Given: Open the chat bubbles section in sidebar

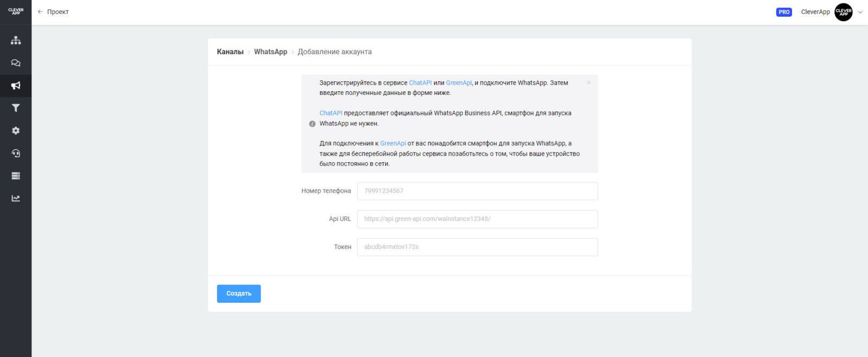Looking at the screenshot, I should pos(16,63).
